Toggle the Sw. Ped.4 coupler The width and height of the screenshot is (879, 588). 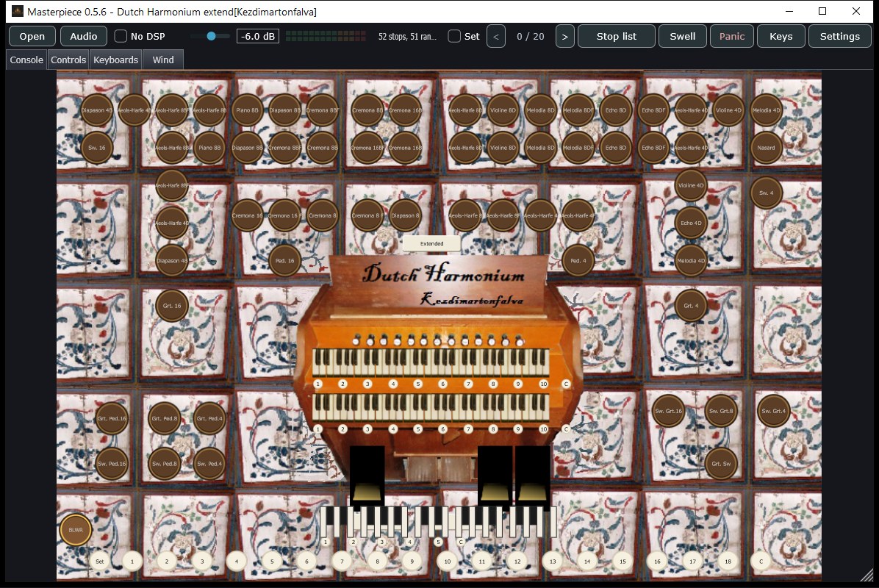[209, 464]
